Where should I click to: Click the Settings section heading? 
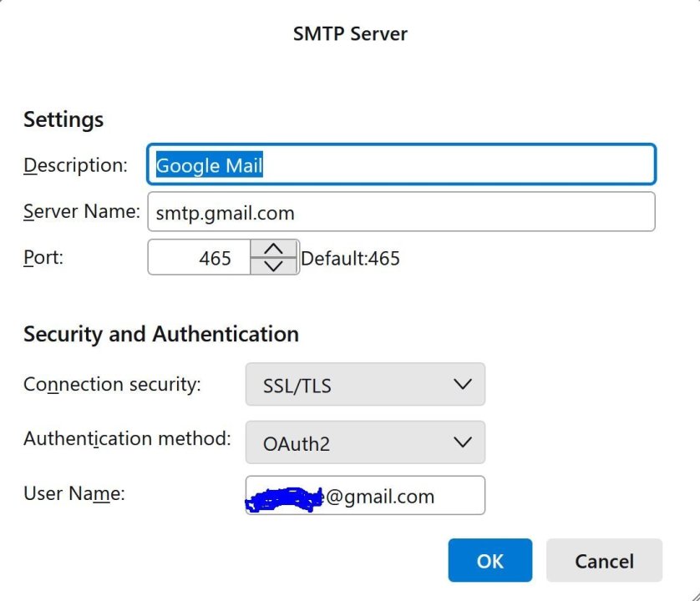(63, 119)
